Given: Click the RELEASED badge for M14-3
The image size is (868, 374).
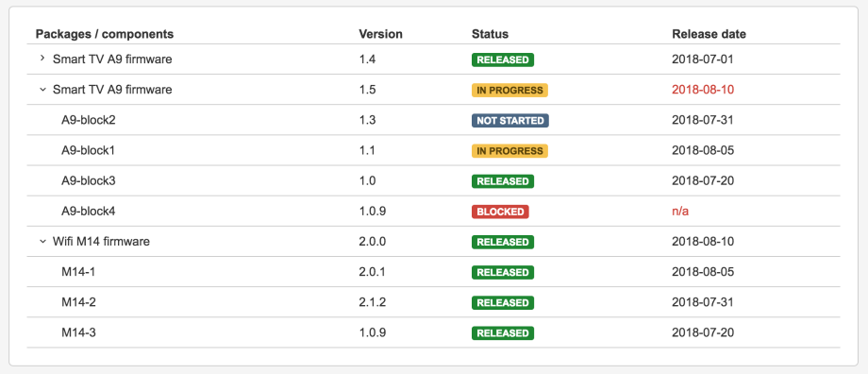Looking at the screenshot, I should tap(503, 333).
